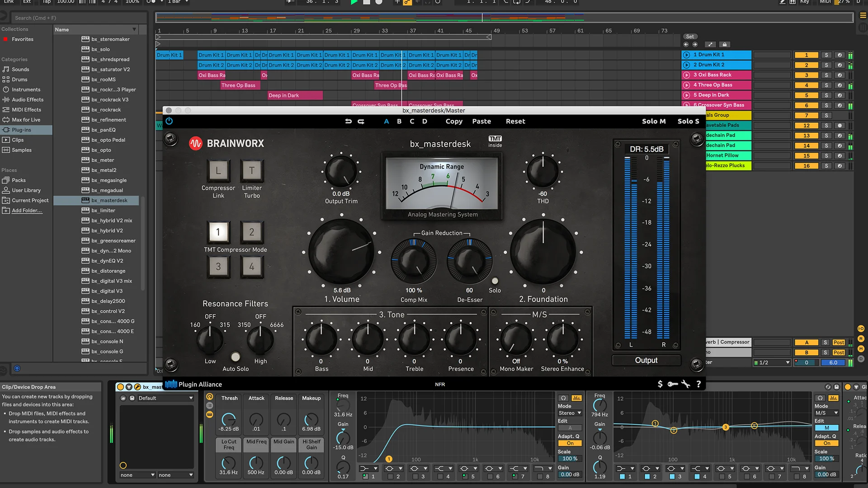Toggle the Resonance Filters Auto Solo button

click(236, 357)
